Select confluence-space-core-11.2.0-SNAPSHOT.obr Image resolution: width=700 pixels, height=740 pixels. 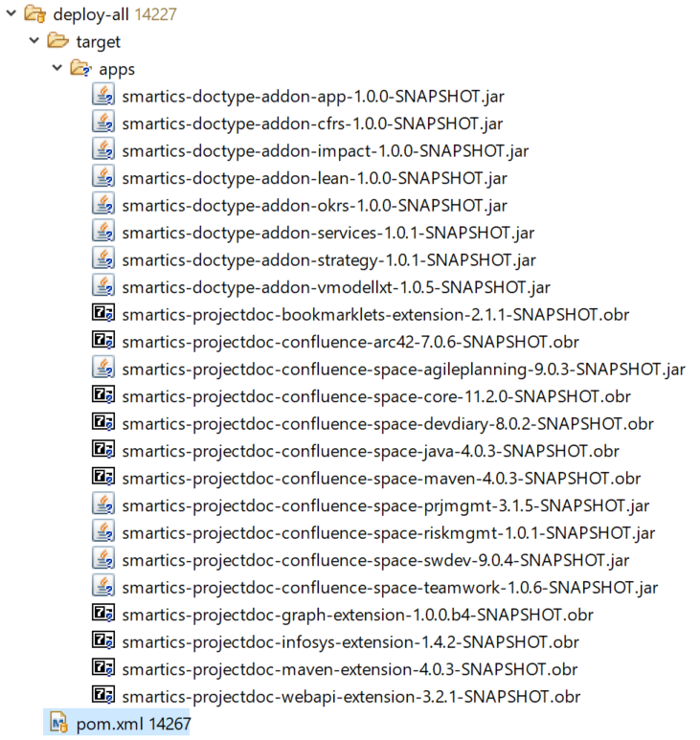tap(376, 395)
